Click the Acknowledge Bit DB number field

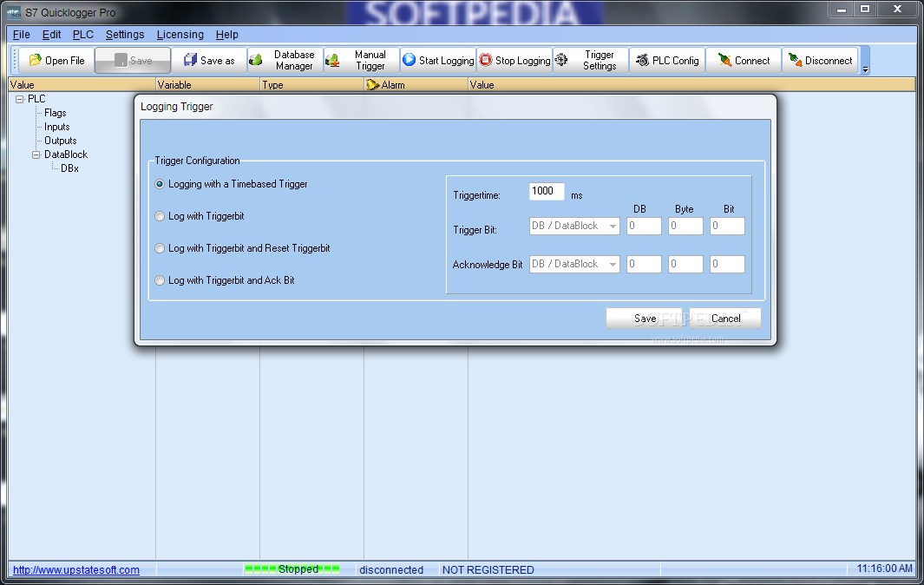[644, 264]
